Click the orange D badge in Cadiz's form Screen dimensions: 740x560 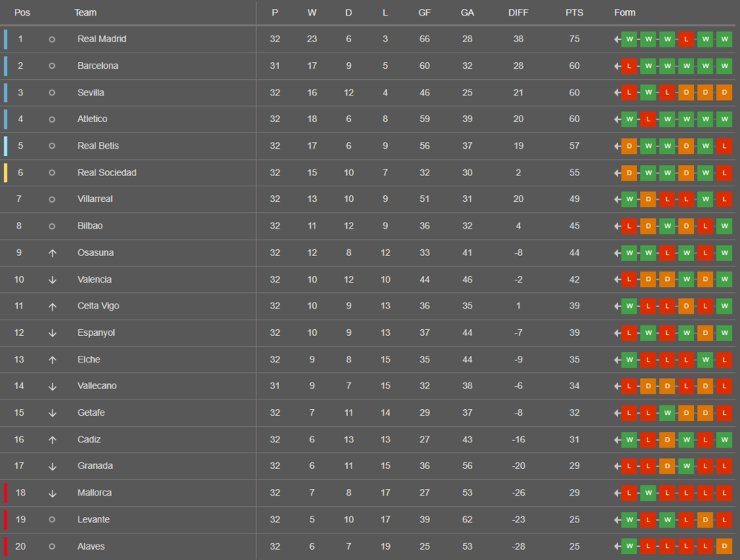click(x=667, y=439)
